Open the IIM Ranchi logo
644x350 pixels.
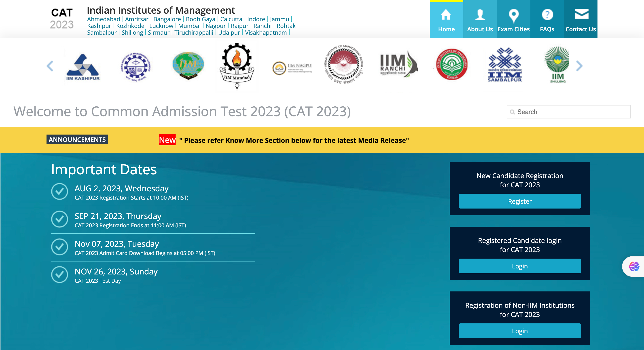coord(398,64)
